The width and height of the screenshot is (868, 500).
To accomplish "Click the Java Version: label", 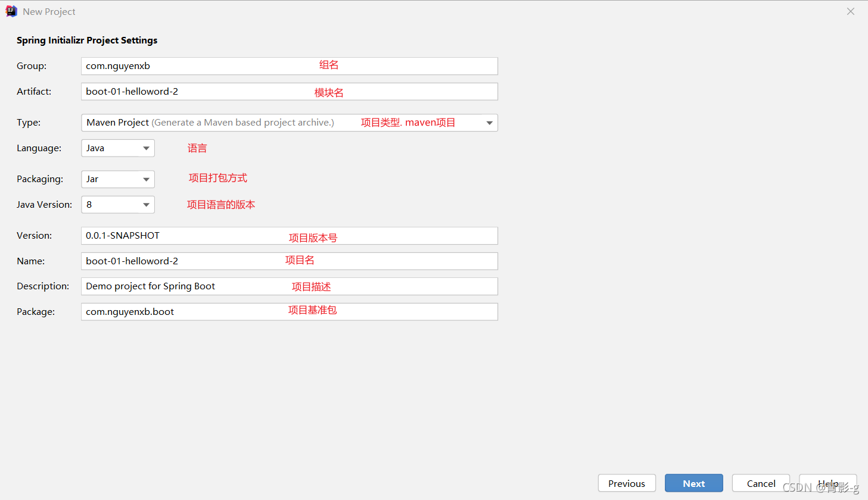I will point(45,205).
